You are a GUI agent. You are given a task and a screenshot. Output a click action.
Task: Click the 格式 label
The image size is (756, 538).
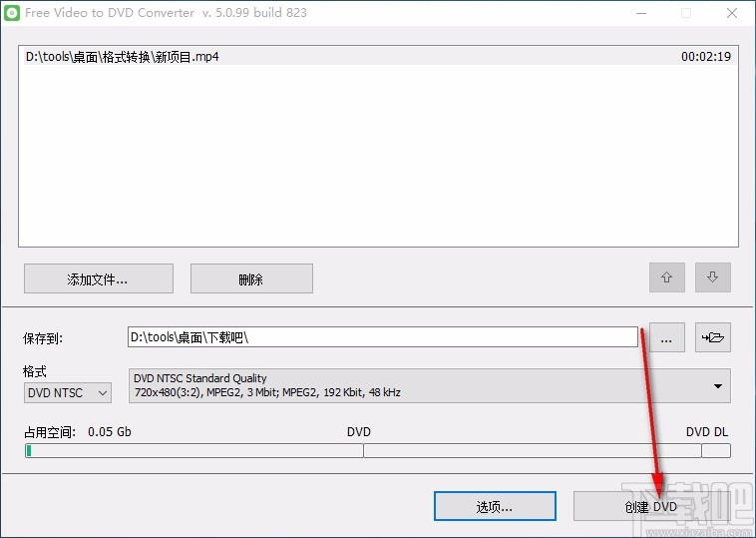coord(35,371)
